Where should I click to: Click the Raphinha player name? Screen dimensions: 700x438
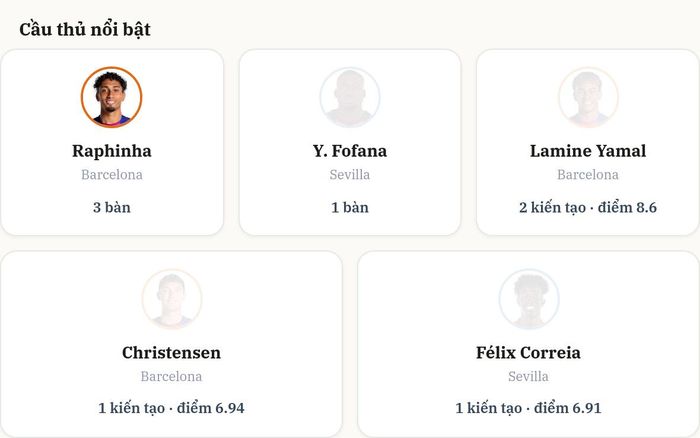click(x=112, y=151)
